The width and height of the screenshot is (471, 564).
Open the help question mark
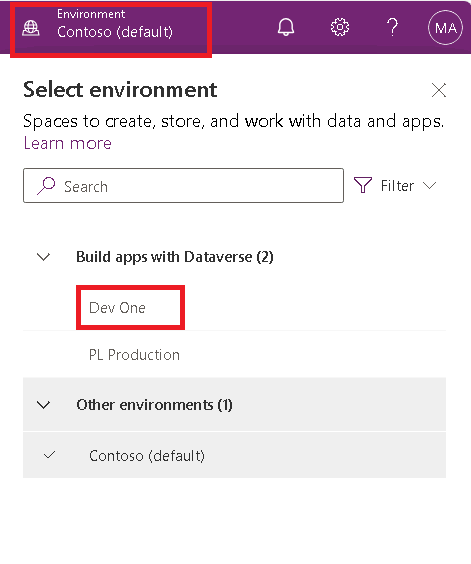(x=393, y=27)
